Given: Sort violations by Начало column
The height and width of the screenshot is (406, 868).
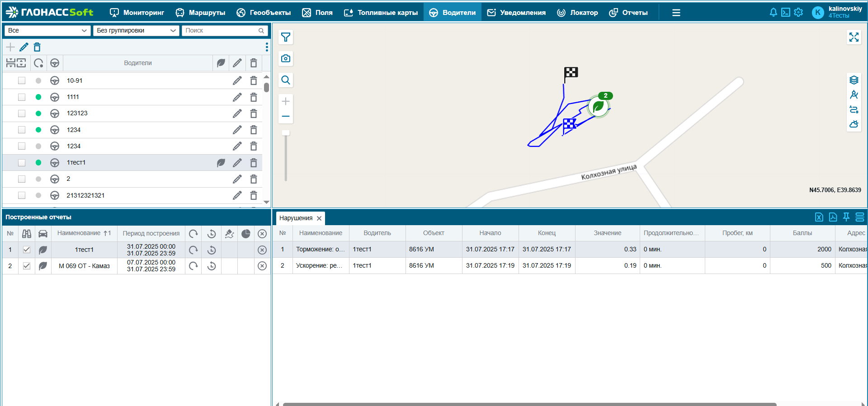Looking at the screenshot, I should point(491,233).
